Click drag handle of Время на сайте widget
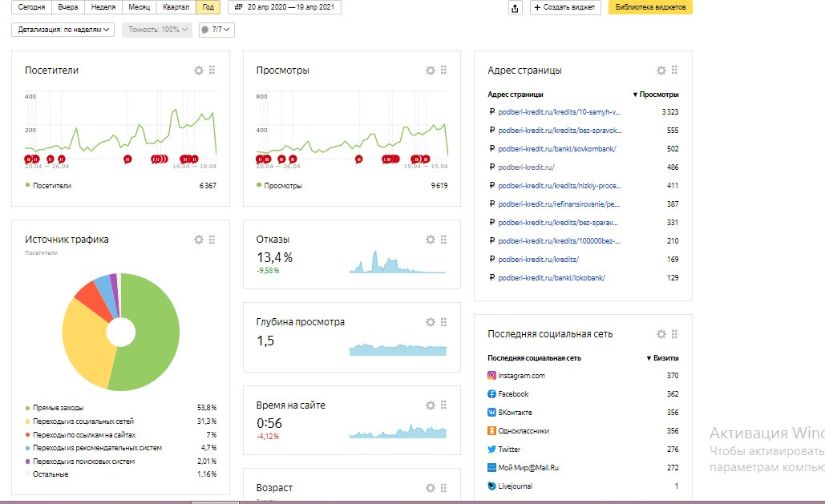This screenshot has width=825, height=504. 443,405
